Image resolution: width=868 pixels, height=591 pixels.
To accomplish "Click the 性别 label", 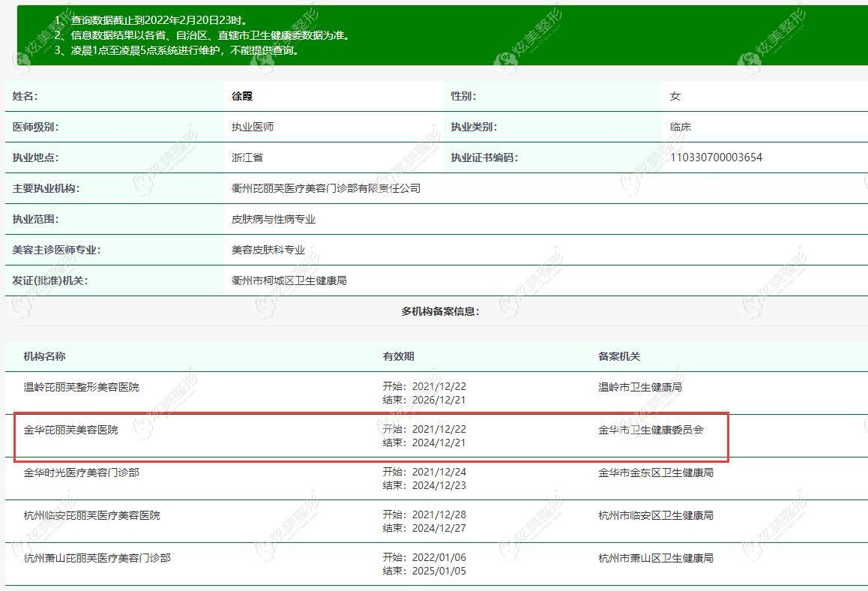I will tap(463, 97).
